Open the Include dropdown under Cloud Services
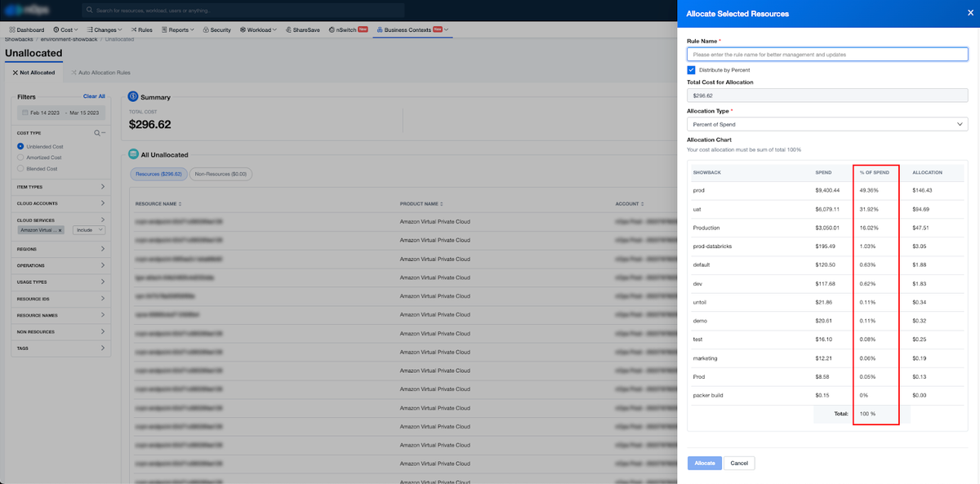Screen dimensions: 980x484 click(89, 230)
